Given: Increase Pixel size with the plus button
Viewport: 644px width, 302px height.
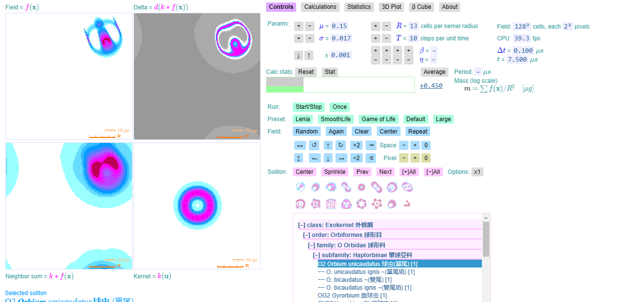Looking at the screenshot, I should tap(415, 158).
